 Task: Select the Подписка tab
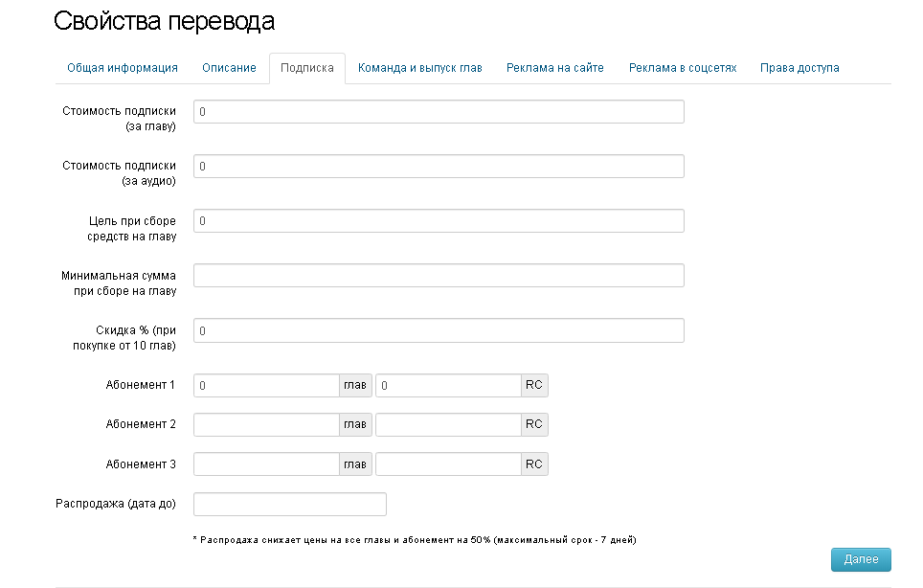(307, 68)
